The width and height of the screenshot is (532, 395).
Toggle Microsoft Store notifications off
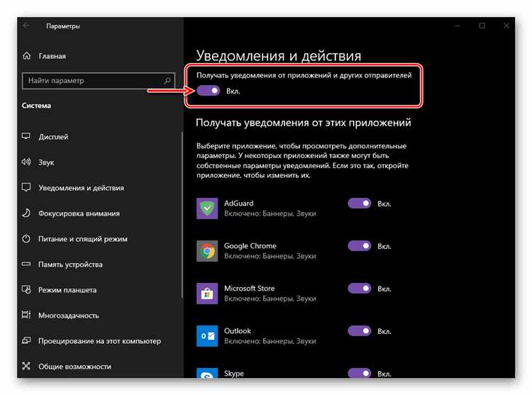click(360, 289)
